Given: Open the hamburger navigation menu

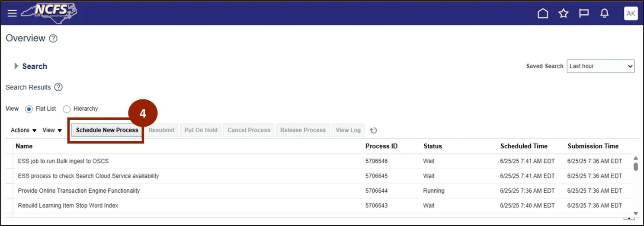Looking at the screenshot, I should coord(12,13).
